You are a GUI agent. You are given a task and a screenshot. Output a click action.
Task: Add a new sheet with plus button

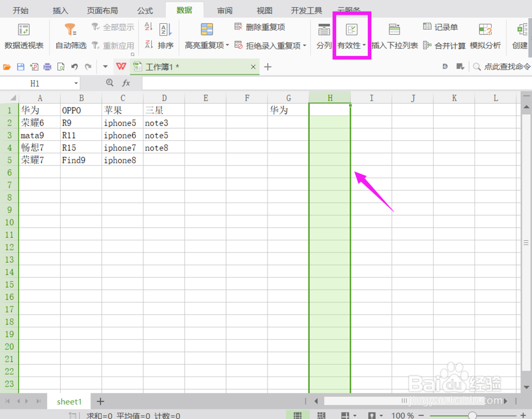pyautogui.click(x=101, y=401)
